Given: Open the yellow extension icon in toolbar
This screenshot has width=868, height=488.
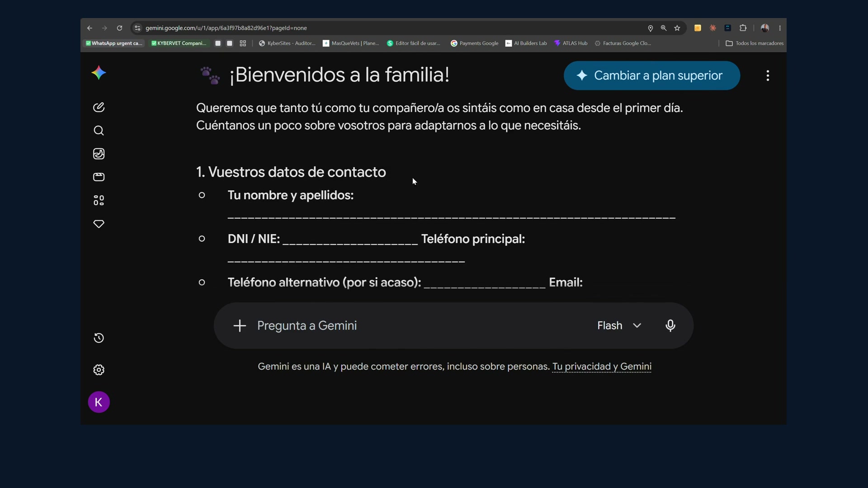Looking at the screenshot, I should click(698, 28).
